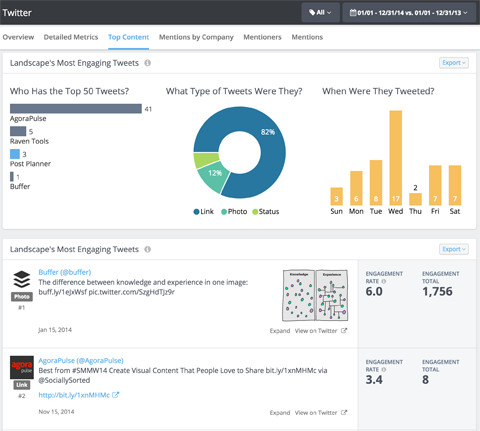This screenshot has width=480, height=431.
Task: Open Export dropdown in the charts panel
Action: tap(454, 63)
